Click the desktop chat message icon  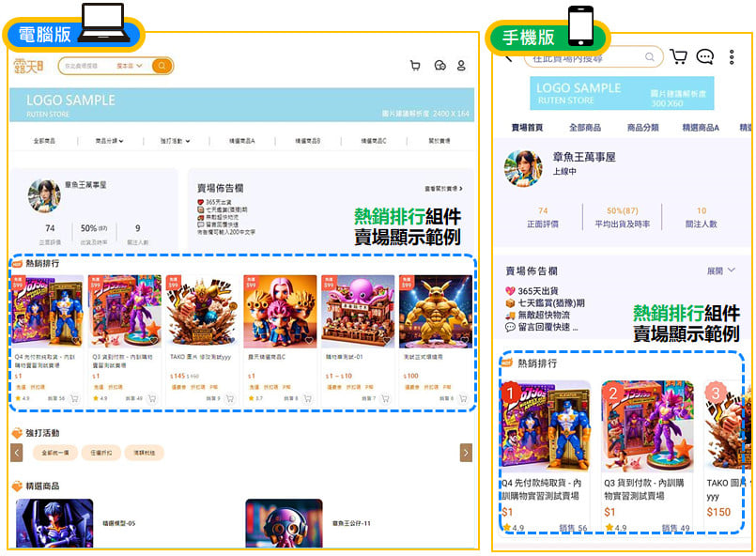pyautogui.click(x=440, y=66)
